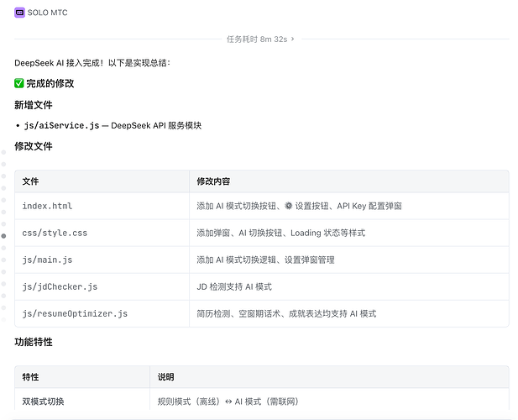Click the 简历检测、空窗期话术 cell
The image size is (518, 420).
pos(349,313)
